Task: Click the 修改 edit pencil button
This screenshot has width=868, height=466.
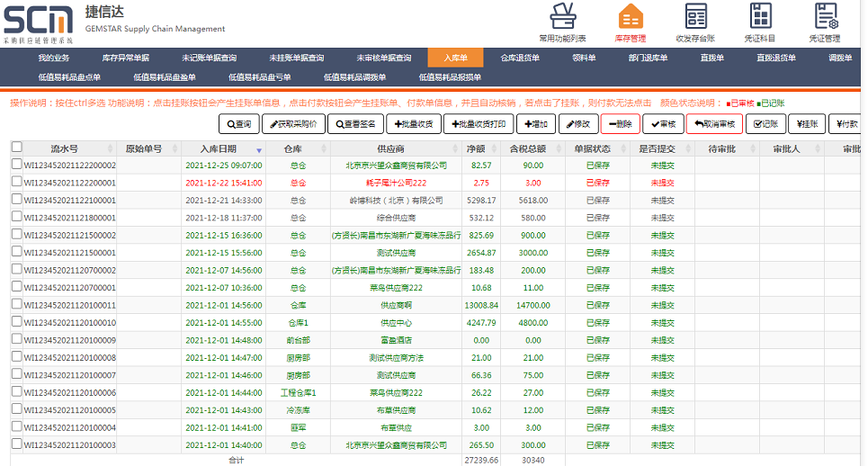Action: pos(577,124)
